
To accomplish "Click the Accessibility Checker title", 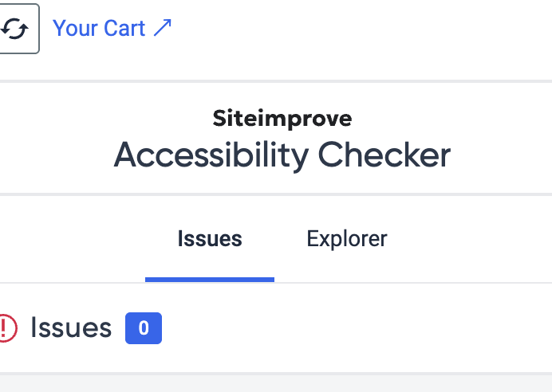I will click(x=282, y=155).
